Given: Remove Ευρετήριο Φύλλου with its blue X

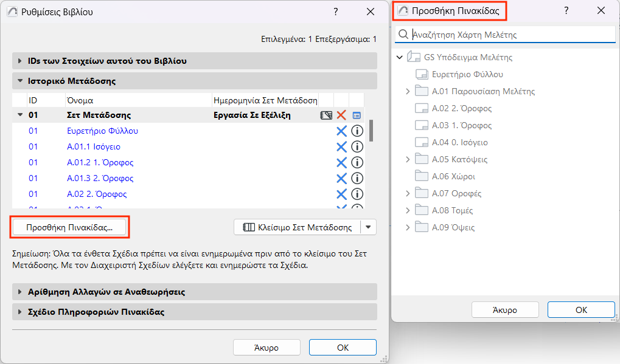Looking at the screenshot, I should pos(341,131).
